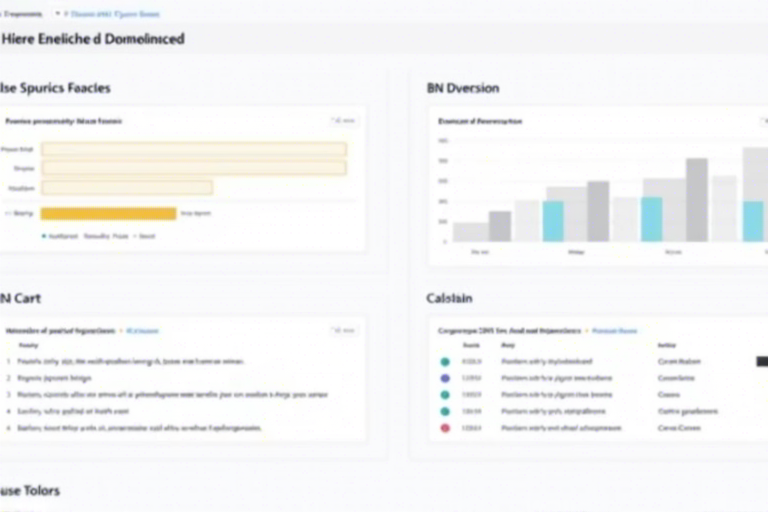
Task: Click the teal status dot in first Calslain row
Action: coord(445,362)
